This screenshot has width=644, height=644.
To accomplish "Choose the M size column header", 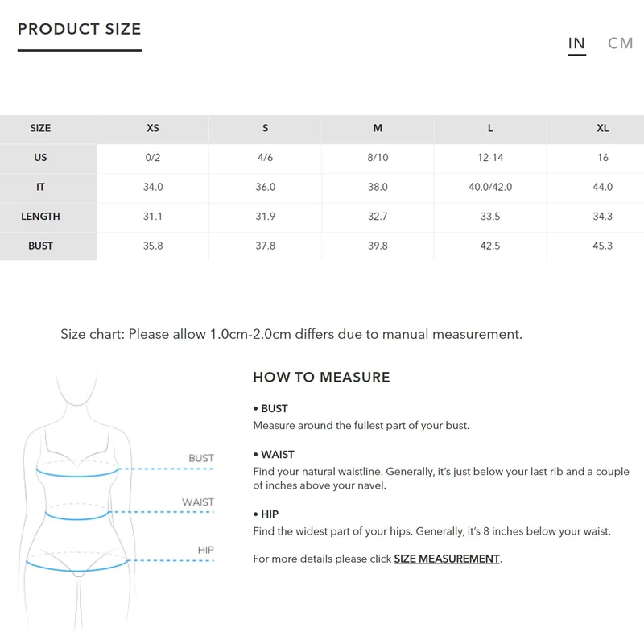I will point(378,129).
